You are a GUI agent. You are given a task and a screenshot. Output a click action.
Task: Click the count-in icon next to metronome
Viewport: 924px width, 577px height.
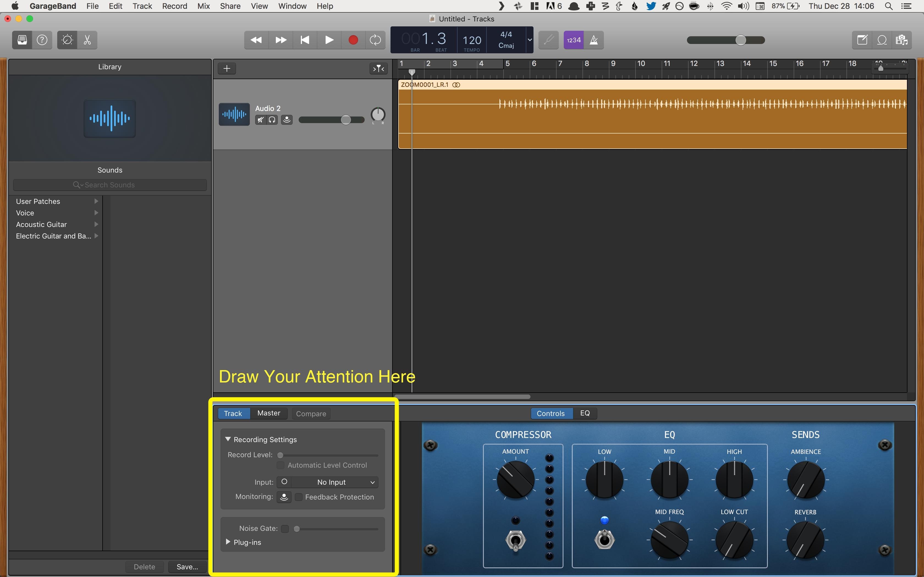point(573,40)
